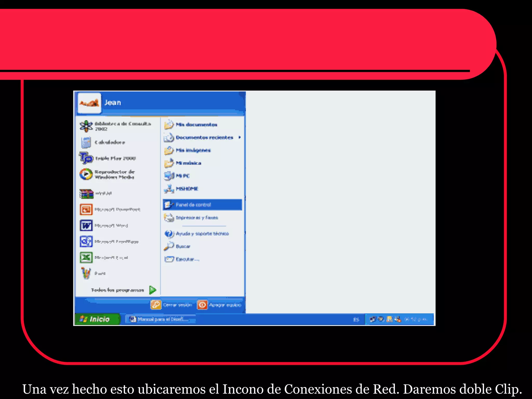Choose Ejecutar... menu label
The width and height of the screenshot is (532, 399).
pyautogui.click(x=188, y=259)
